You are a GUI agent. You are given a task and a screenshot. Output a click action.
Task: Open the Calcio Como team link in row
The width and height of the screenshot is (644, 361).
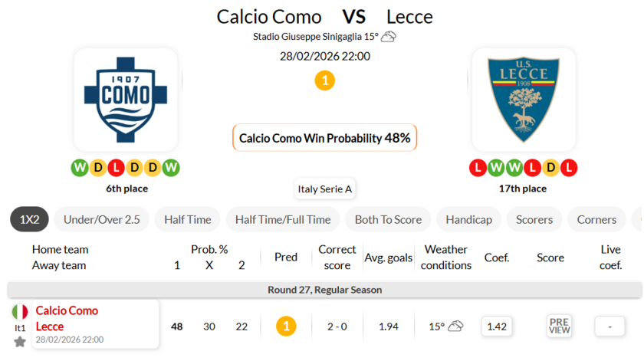click(67, 310)
